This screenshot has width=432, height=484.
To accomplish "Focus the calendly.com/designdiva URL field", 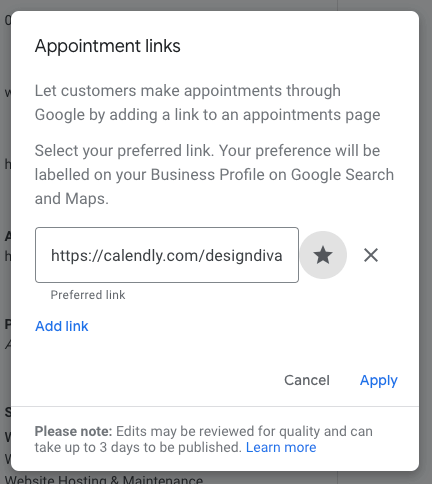I will pyautogui.click(x=167, y=255).
